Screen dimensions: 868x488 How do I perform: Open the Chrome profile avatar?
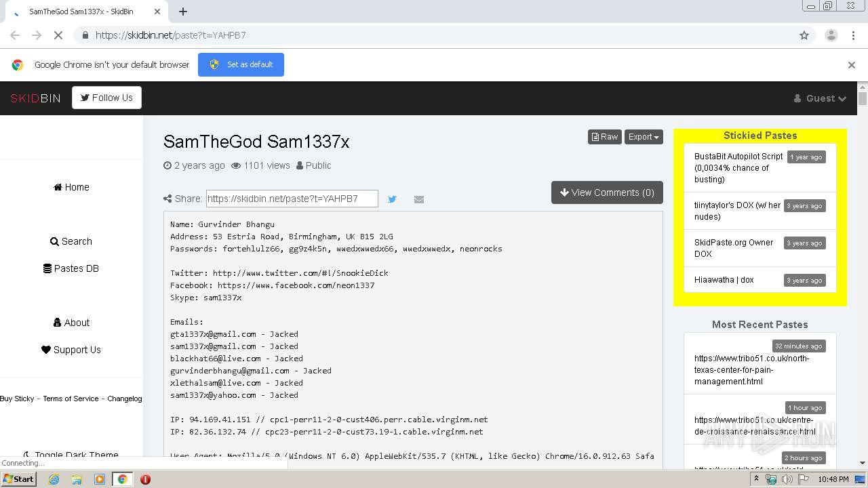point(831,35)
